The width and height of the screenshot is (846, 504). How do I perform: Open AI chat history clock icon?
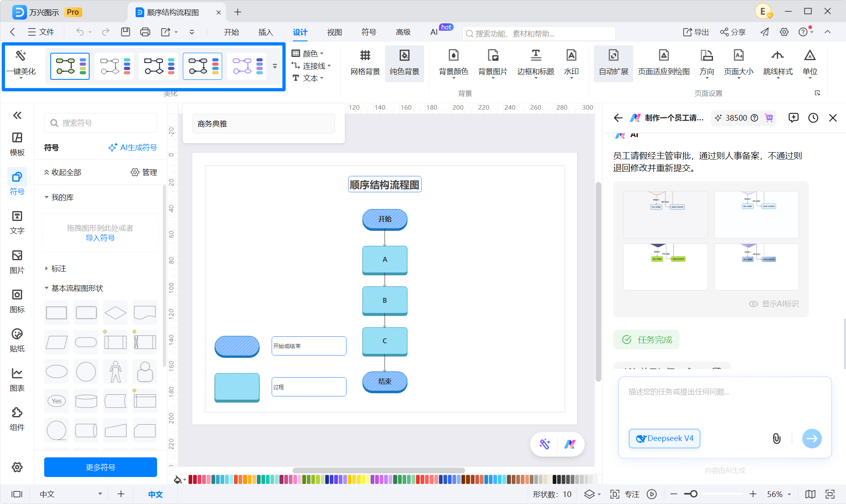[x=813, y=118]
